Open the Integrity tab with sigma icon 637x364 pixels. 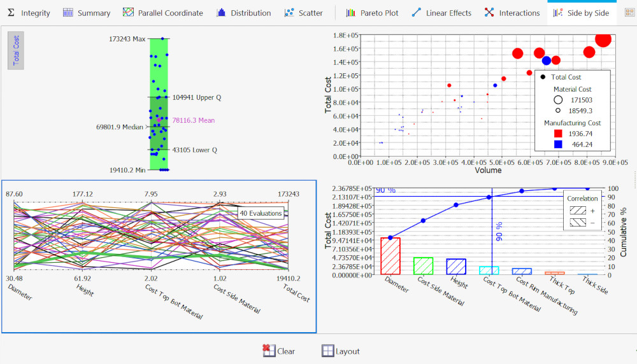[x=11, y=13]
